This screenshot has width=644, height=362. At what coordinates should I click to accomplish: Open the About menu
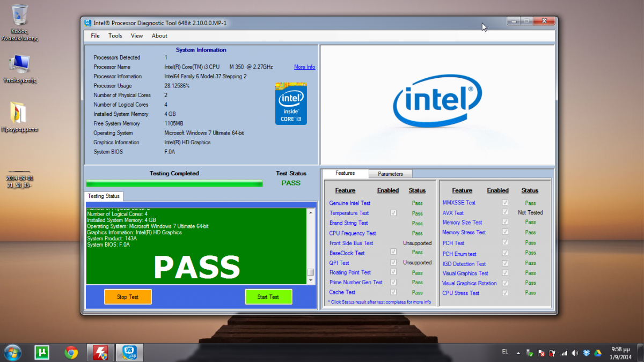[159, 36]
